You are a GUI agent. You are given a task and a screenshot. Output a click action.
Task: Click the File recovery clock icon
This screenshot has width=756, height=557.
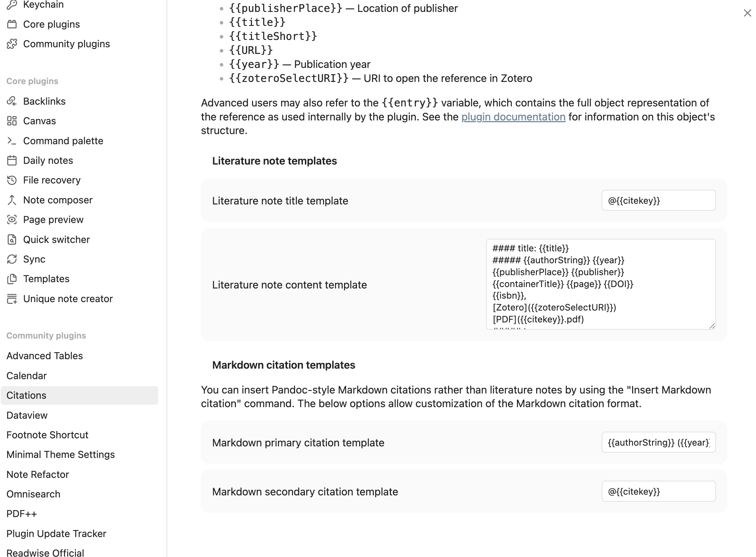(x=12, y=180)
